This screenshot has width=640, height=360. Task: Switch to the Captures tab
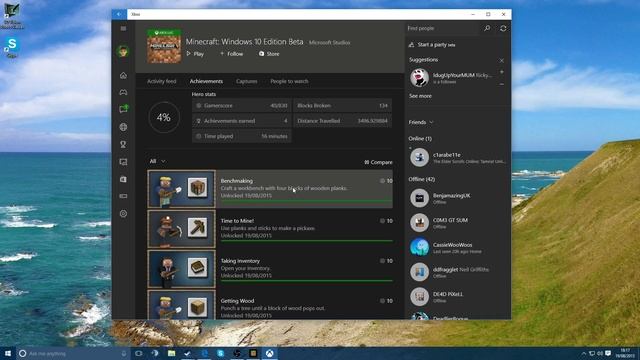(x=247, y=81)
